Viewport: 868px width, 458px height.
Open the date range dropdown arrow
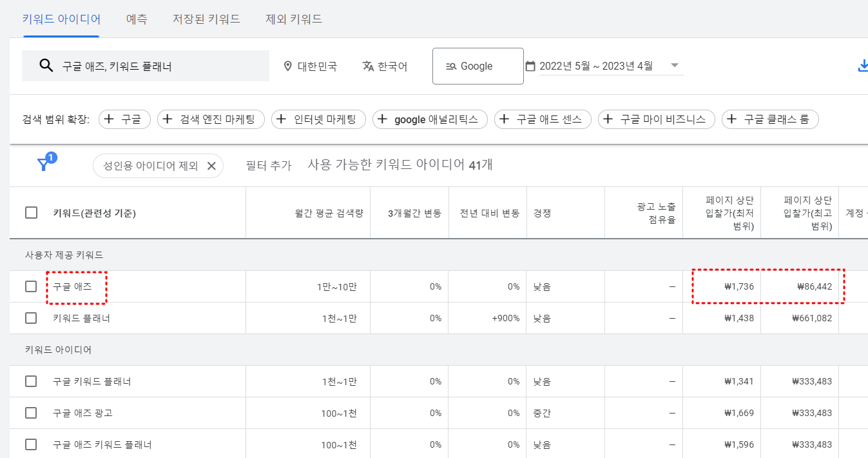click(x=675, y=65)
